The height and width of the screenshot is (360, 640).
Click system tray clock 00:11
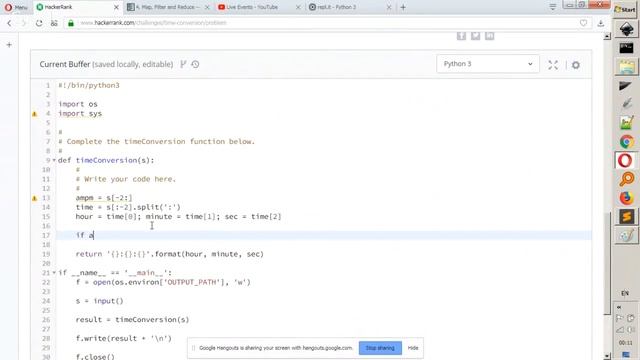coord(625,343)
